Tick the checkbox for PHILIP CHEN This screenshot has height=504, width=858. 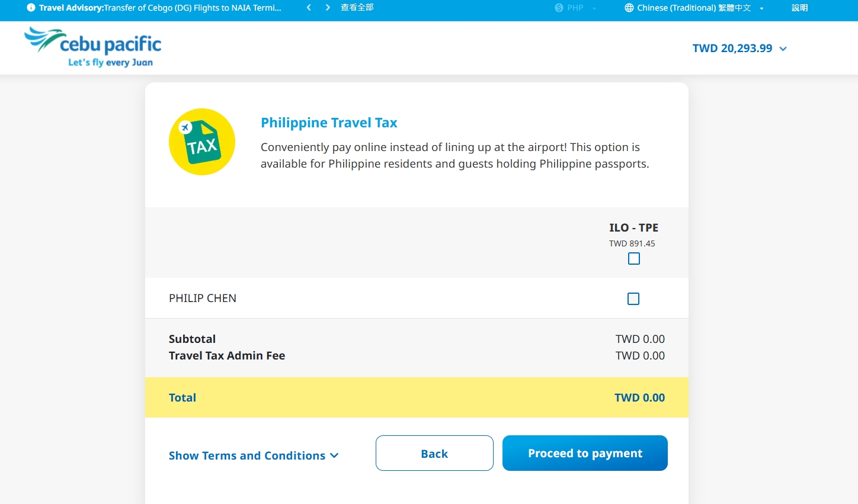tap(633, 299)
